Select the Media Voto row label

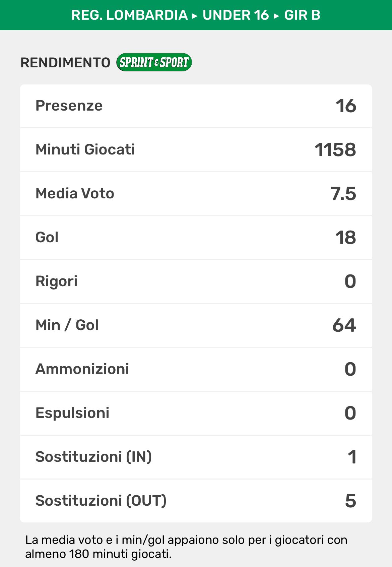click(75, 194)
